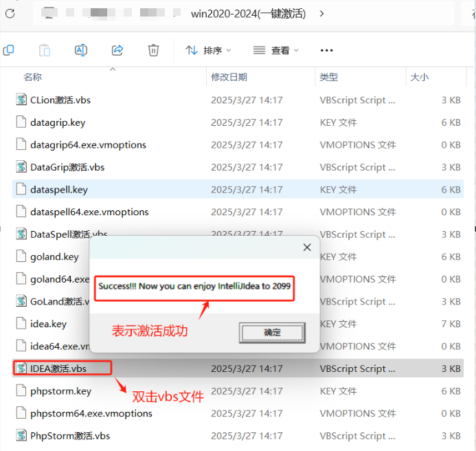Click the Success IntelliJIdea to 2099 message

pyautogui.click(x=194, y=286)
